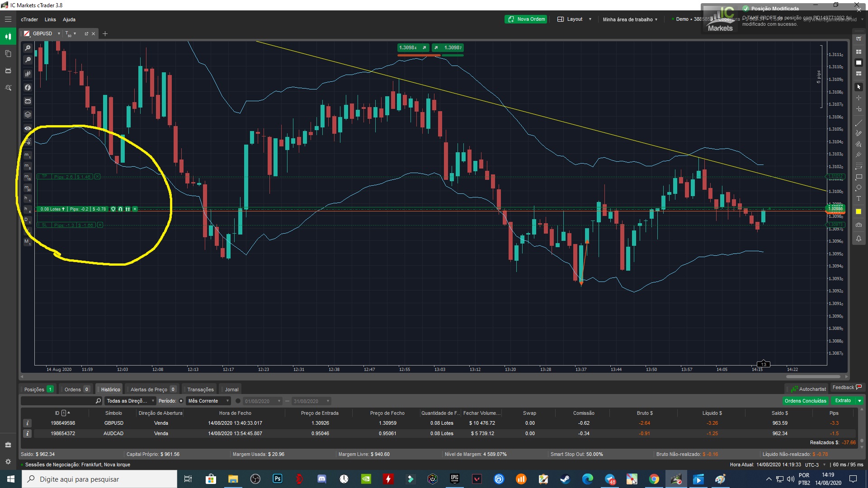This screenshot has width=868, height=488.
Task: Select the trend line drawing tool
Action: (859, 123)
